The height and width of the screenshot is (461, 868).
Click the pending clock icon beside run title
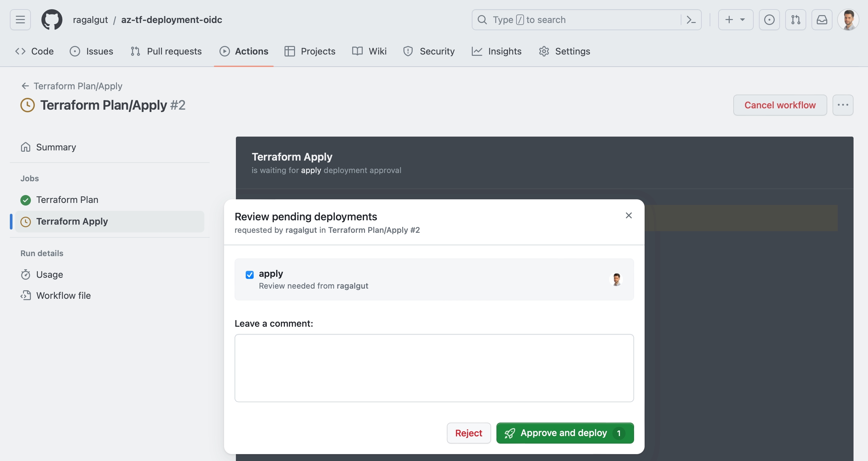(28, 105)
